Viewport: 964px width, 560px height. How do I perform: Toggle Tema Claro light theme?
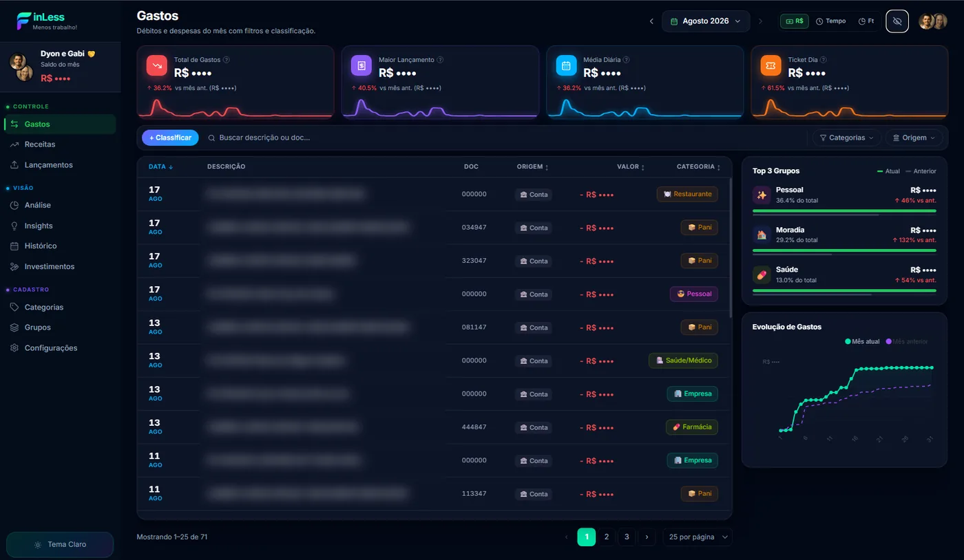pyautogui.click(x=60, y=544)
